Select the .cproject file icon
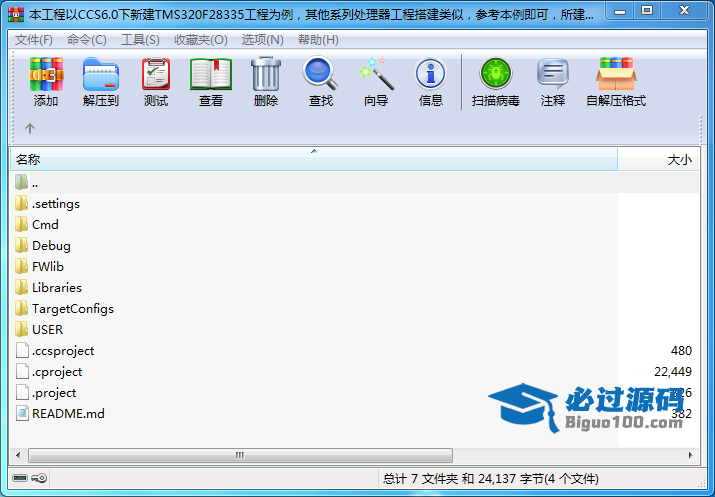Image resolution: width=715 pixels, height=497 pixels. (22, 371)
